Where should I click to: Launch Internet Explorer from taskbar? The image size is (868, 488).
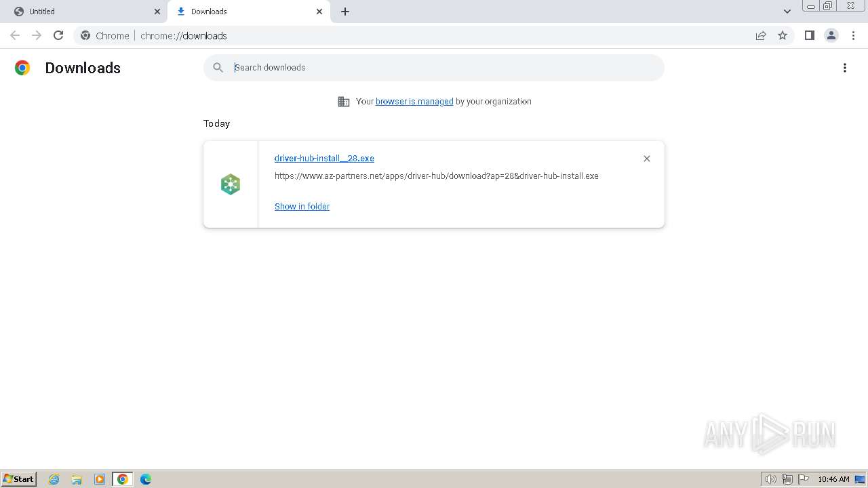point(54,479)
